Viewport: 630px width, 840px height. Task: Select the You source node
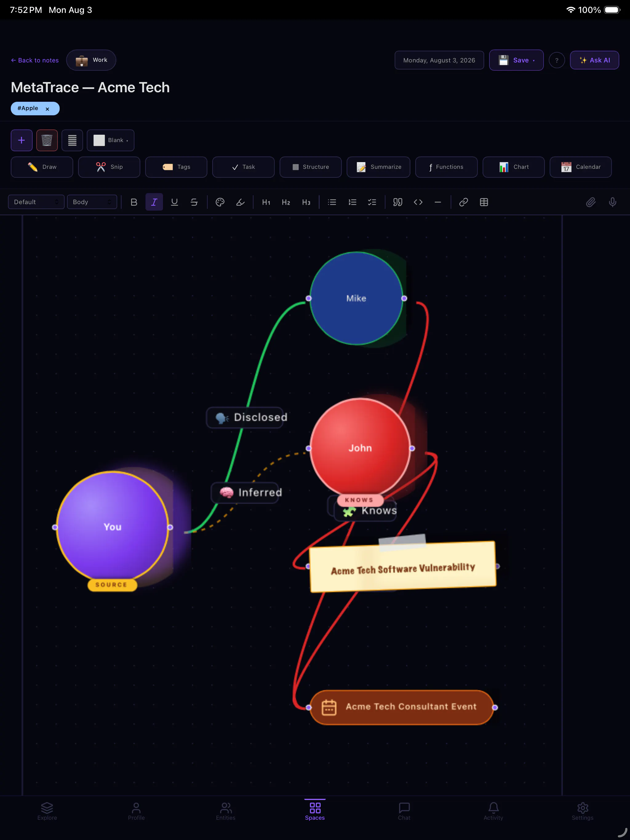click(113, 527)
